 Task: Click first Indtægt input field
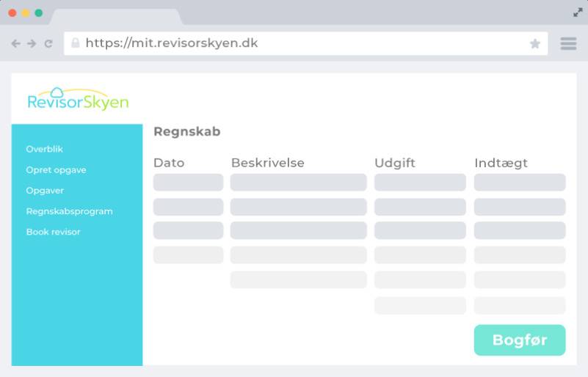[520, 183]
